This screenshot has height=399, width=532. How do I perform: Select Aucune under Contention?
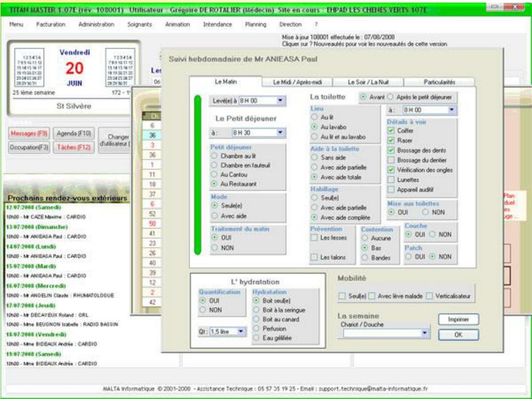(x=365, y=238)
